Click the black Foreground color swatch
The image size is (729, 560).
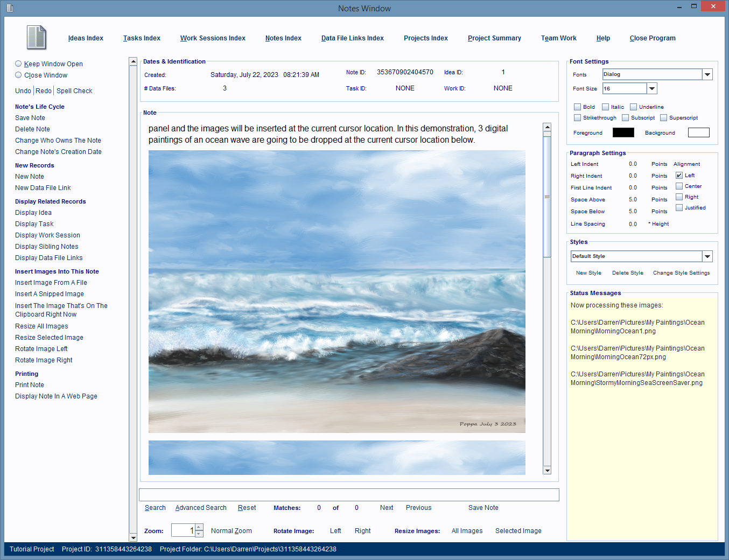tap(623, 132)
